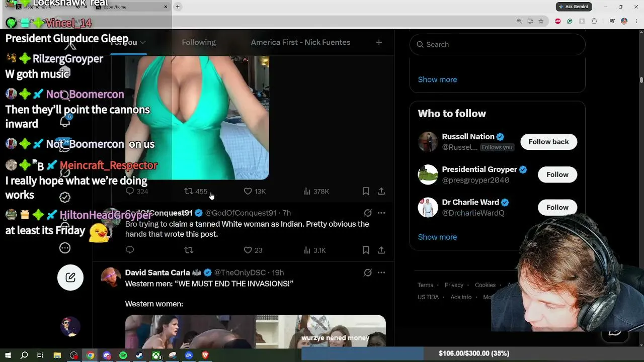Share the GodOfConquest91 post
Image resolution: width=644 pixels, height=362 pixels.
tap(381, 250)
